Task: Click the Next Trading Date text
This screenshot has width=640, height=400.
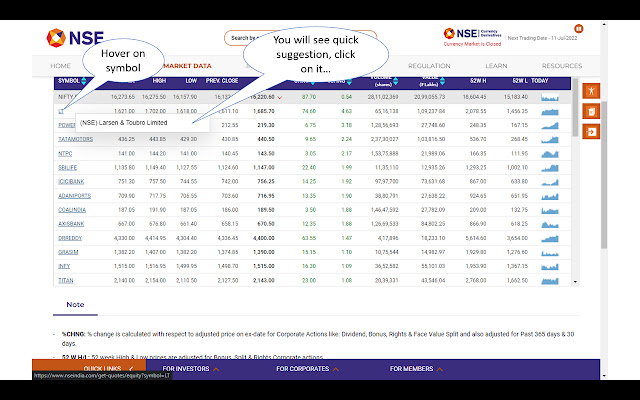Action: [x=542, y=38]
